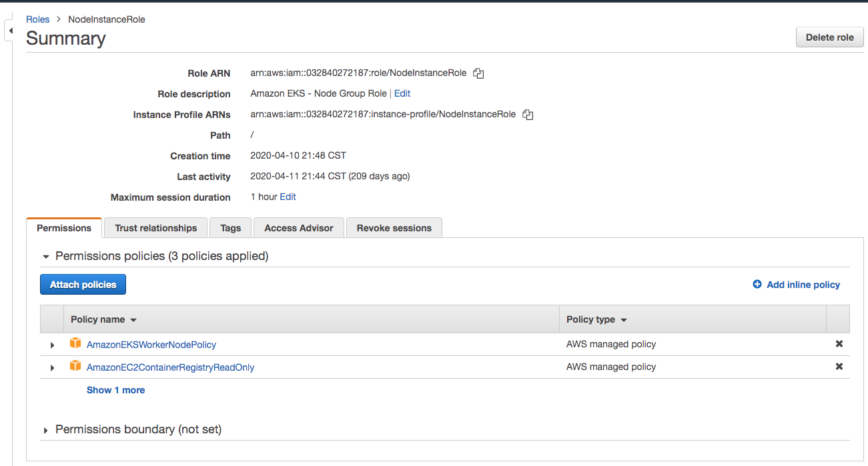868x466 pixels.
Task: Click Show 1 more to reveal hidden policy
Action: 115,389
